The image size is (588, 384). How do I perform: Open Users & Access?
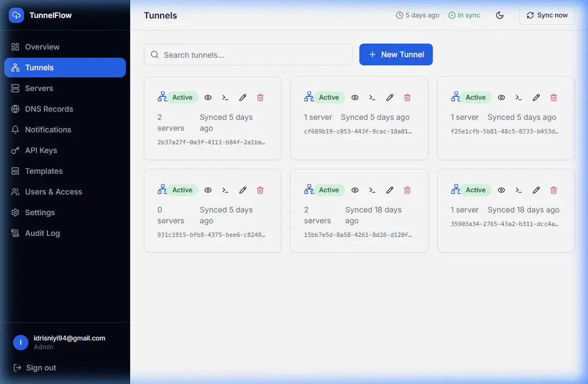click(65, 192)
